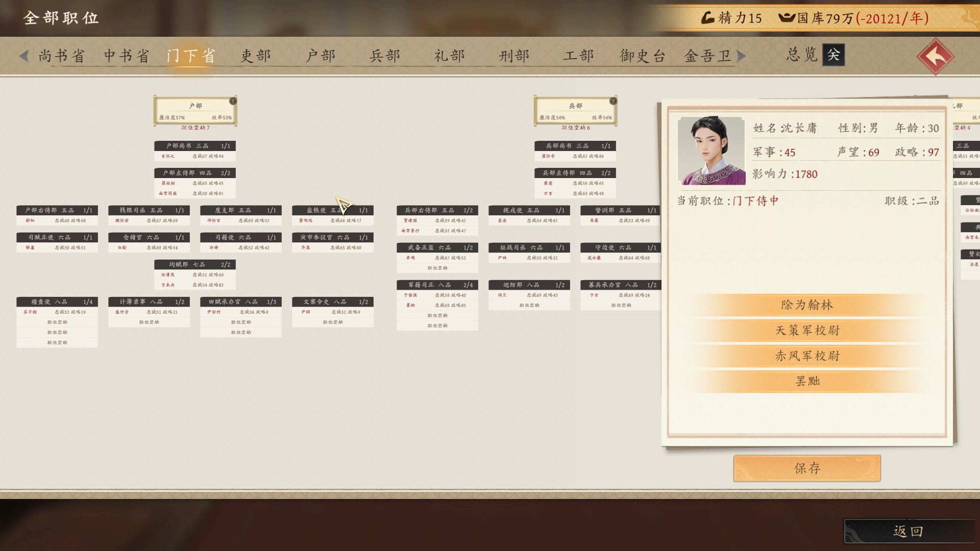
Task: Switch to the 礼部 tab
Action: (449, 55)
